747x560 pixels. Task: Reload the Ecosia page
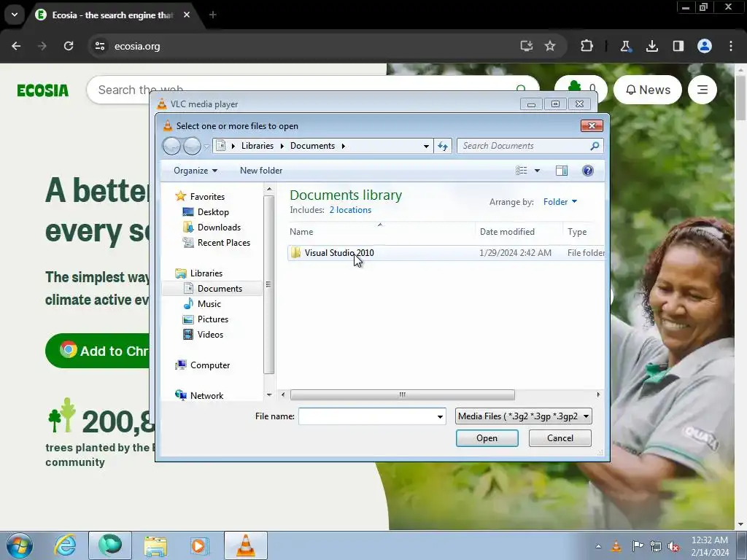(69, 46)
